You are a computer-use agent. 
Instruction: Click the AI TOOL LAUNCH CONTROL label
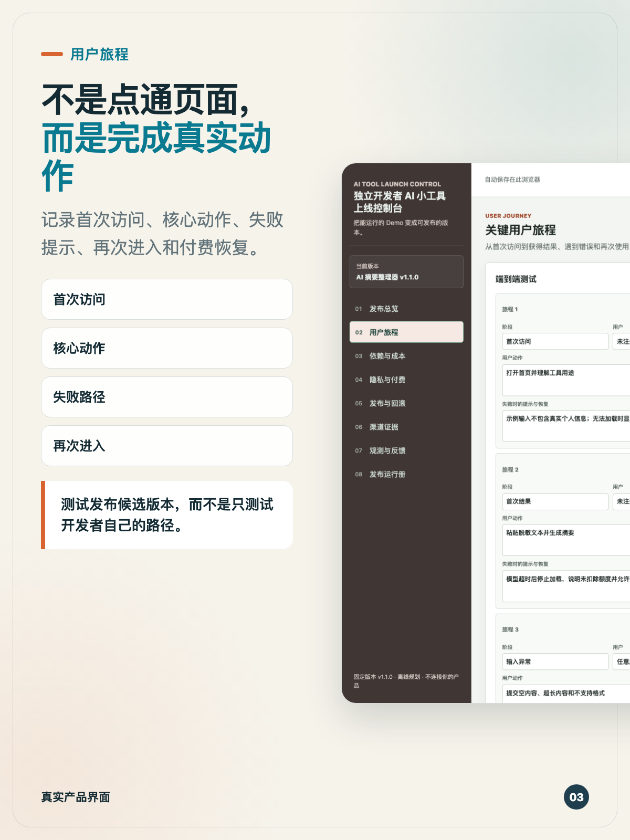click(x=397, y=184)
